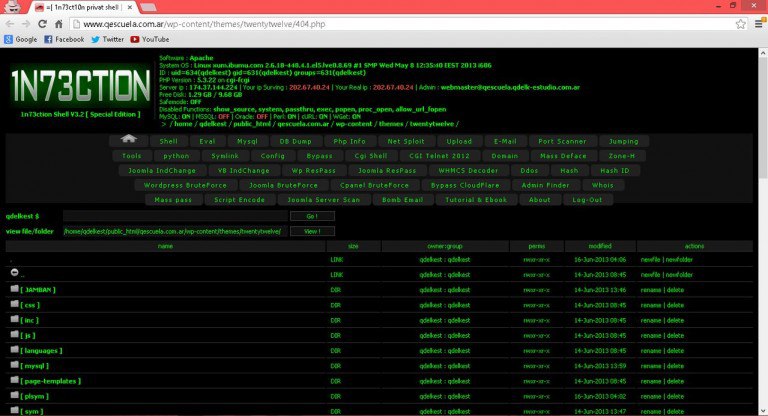Click the 1N73CTION logo banner
Image resolution: width=768 pixels, height=416 pixels.
click(x=80, y=86)
